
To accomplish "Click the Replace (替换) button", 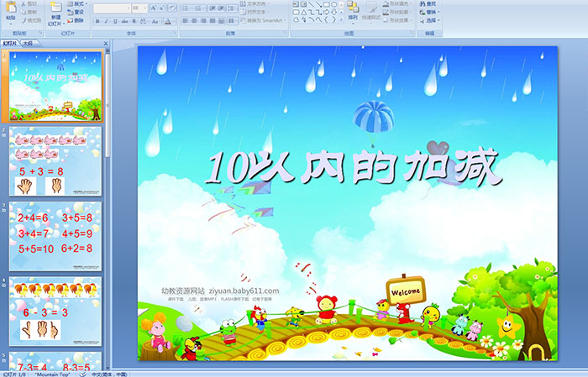I will (x=430, y=12).
